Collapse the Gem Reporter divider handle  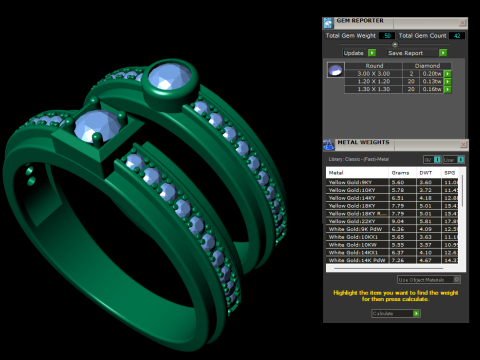click(395, 44)
